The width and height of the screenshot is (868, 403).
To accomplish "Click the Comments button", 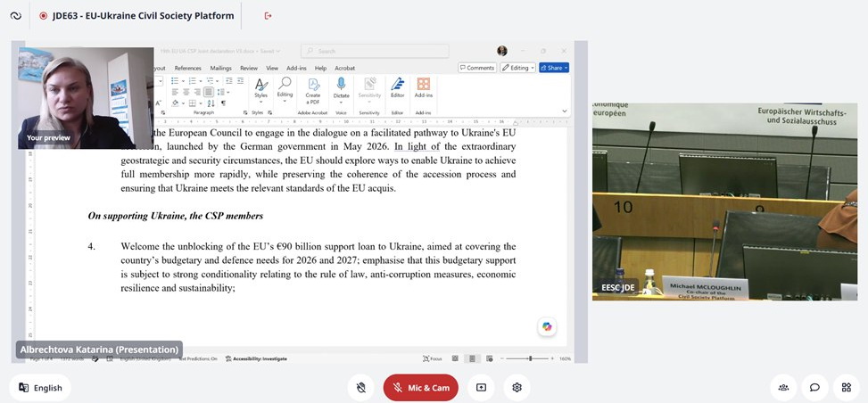I will pos(477,68).
